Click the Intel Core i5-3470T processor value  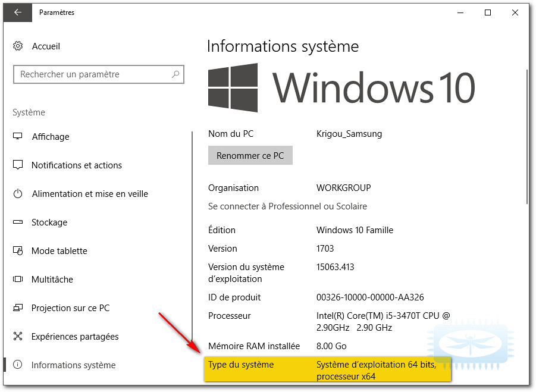point(383,322)
